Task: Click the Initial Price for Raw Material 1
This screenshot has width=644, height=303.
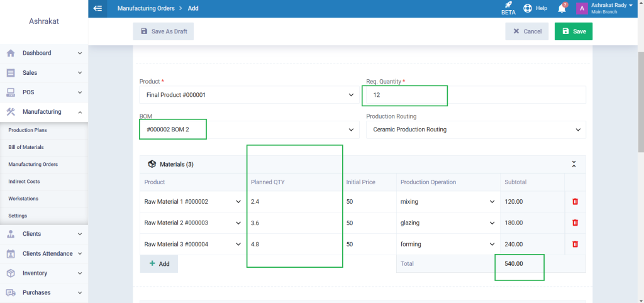Action: click(x=369, y=202)
